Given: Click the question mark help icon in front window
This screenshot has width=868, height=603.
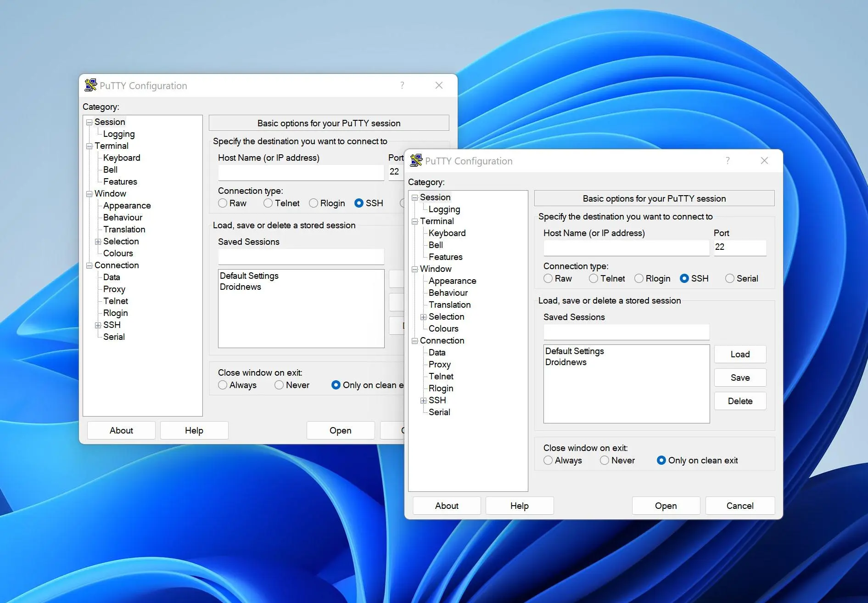Looking at the screenshot, I should tap(728, 161).
